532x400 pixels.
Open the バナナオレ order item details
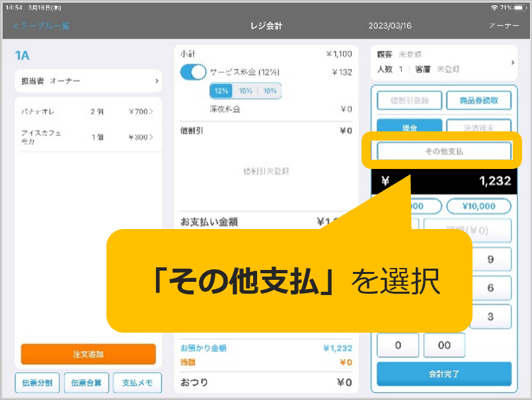coord(88,112)
